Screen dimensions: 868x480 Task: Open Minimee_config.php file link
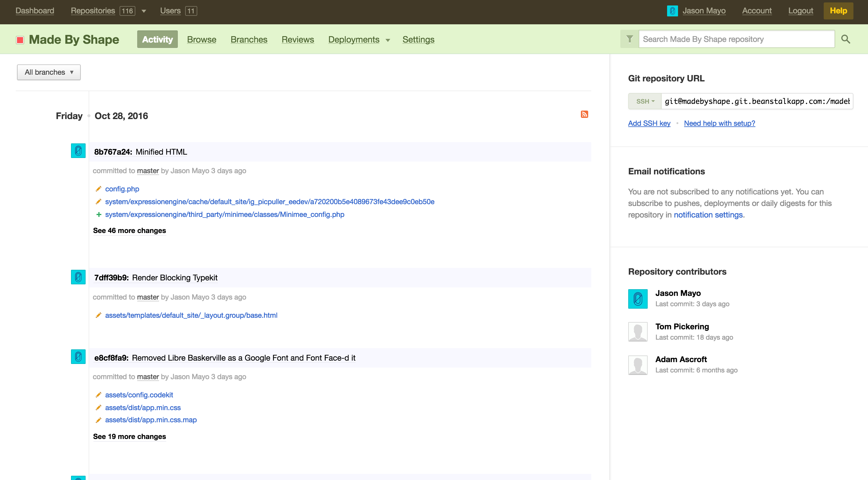coord(225,214)
